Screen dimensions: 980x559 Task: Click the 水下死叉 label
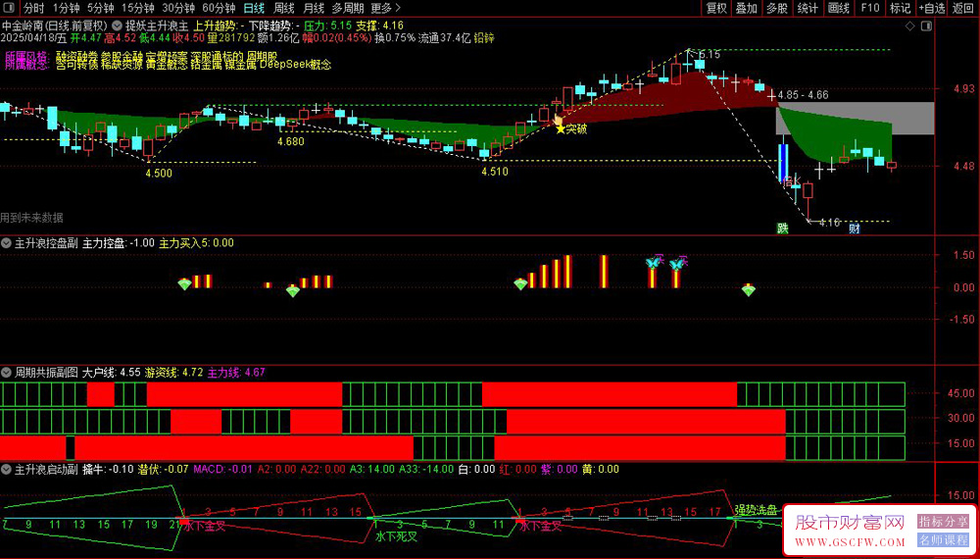(x=396, y=536)
